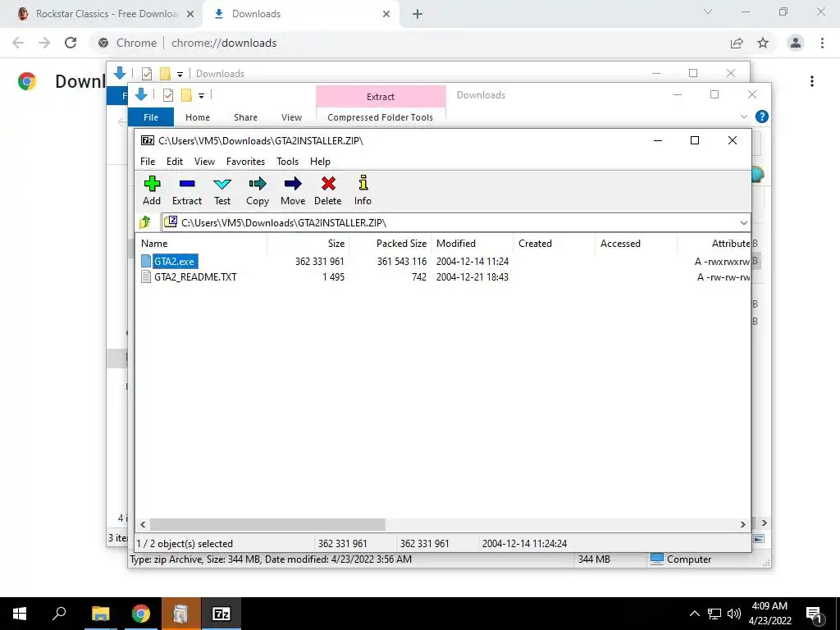The width and height of the screenshot is (840, 630).
Task: Click the front Explorer new folder icon
Action: (x=186, y=95)
